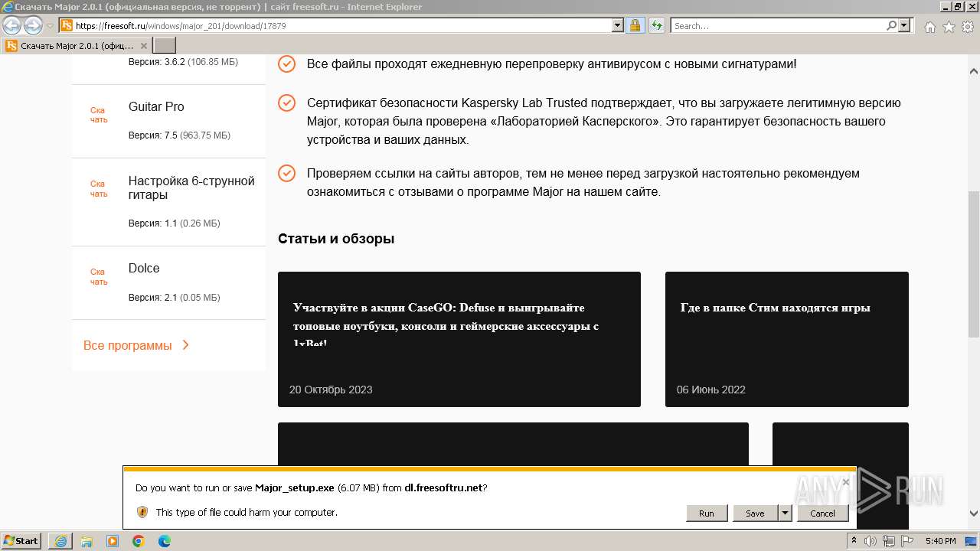Viewport: 980px width, 551px height.
Task: Open the recent pages dropdown arrow
Action: (x=50, y=26)
